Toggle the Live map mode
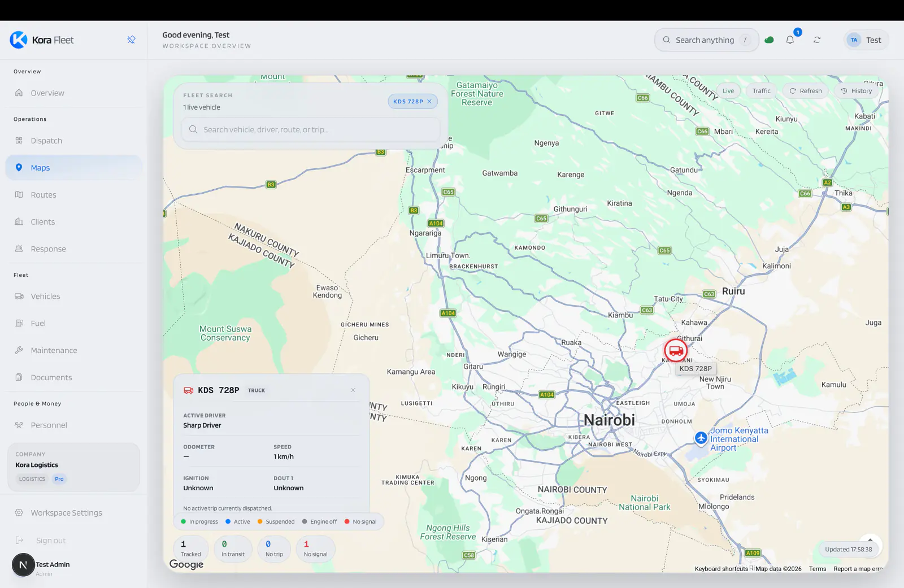Viewport: 904px width, 588px height. [729, 91]
